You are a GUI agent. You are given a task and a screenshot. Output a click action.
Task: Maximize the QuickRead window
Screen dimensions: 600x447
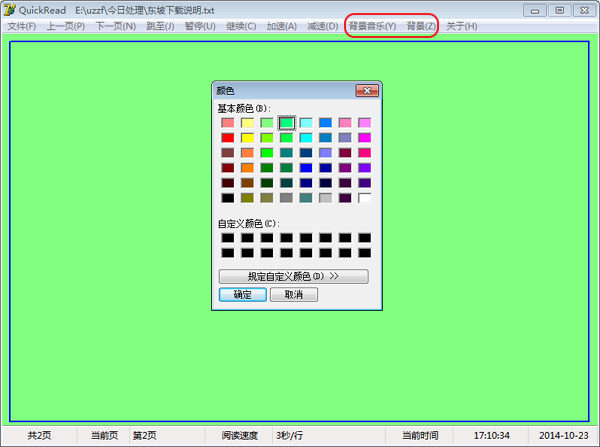click(559, 11)
